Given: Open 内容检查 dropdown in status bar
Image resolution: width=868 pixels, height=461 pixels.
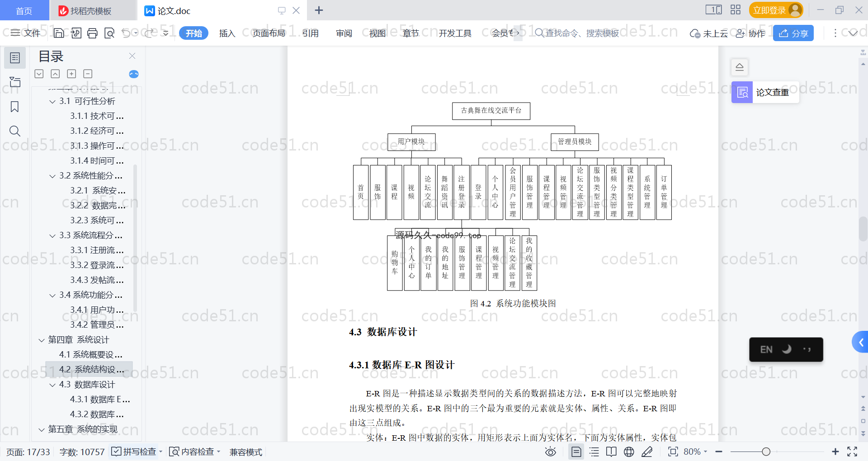Looking at the screenshot, I should [194, 452].
